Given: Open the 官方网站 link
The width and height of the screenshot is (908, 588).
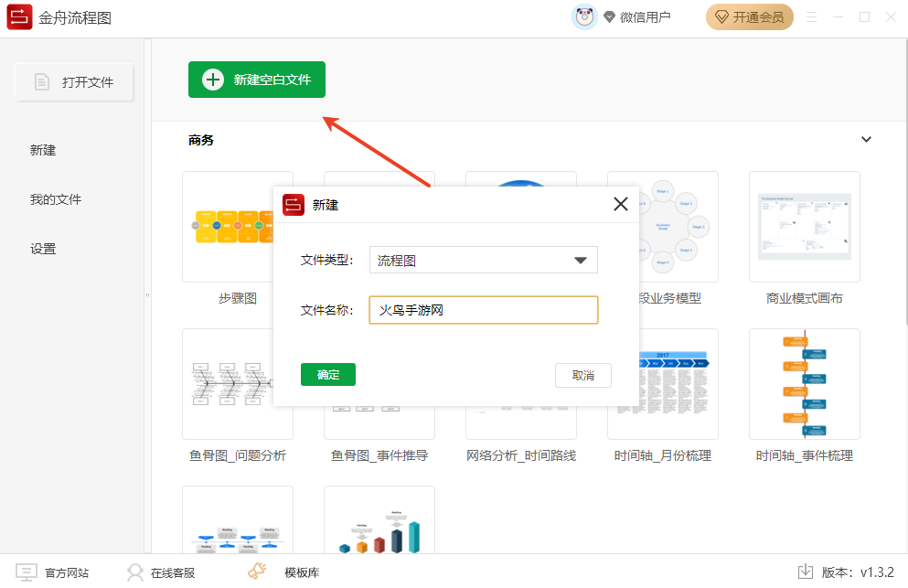Looking at the screenshot, I should click(67, 573).
